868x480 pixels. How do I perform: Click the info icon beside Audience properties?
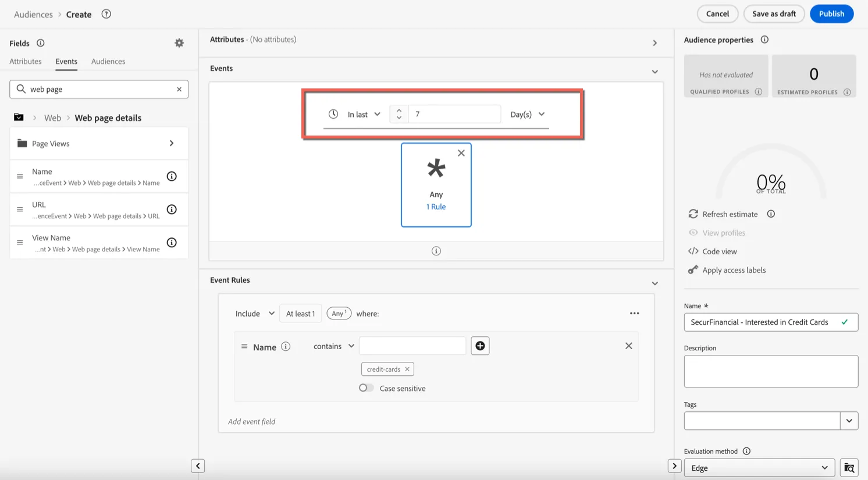(x=764, y=40)
